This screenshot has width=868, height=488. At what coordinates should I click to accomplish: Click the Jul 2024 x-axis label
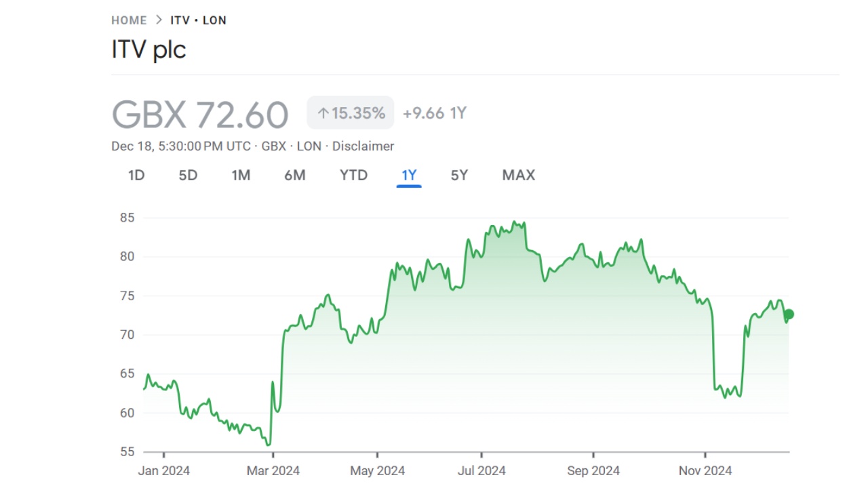(x=481, y=470)
